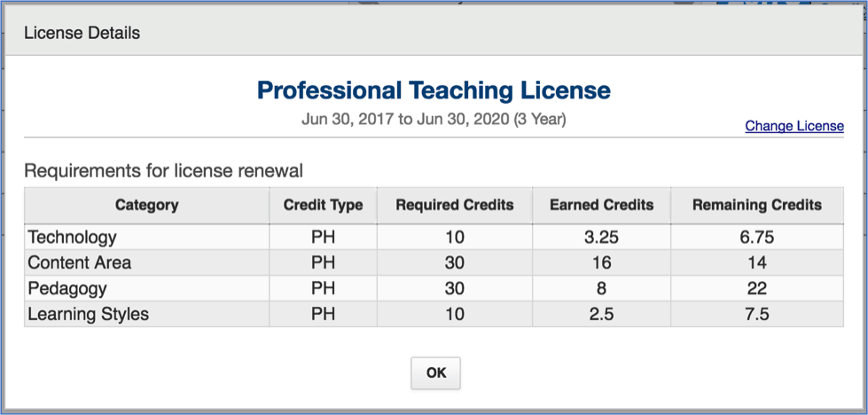Viewport: 868px width, 415px height.
Task: Click the 22 remaining credits cell
Action: click(x=756, y=288)
